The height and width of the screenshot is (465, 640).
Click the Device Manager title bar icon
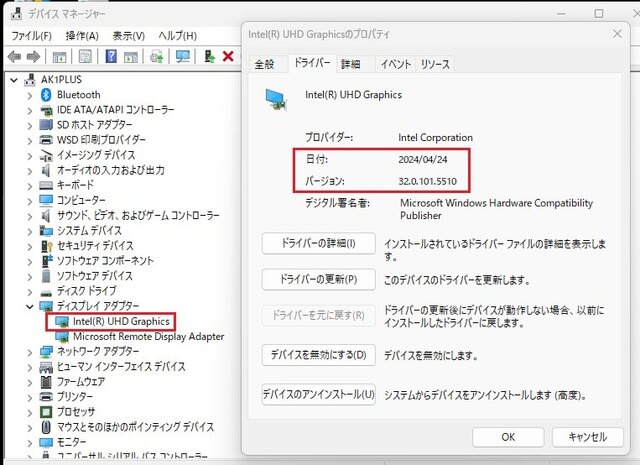16,13
